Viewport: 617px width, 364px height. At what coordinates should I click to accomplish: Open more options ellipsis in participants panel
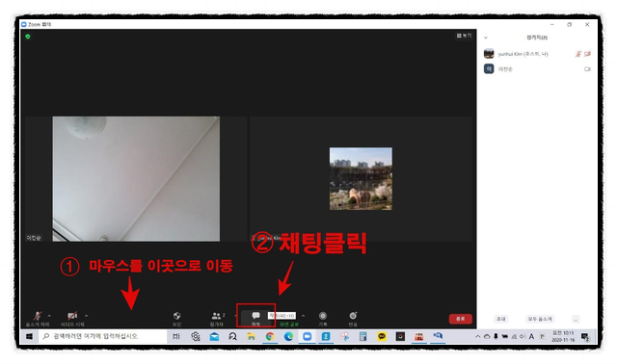(x=576, y=319)
